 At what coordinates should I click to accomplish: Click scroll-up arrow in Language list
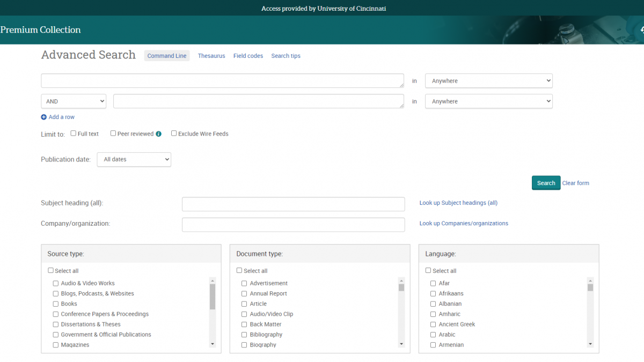coord(590,280)
